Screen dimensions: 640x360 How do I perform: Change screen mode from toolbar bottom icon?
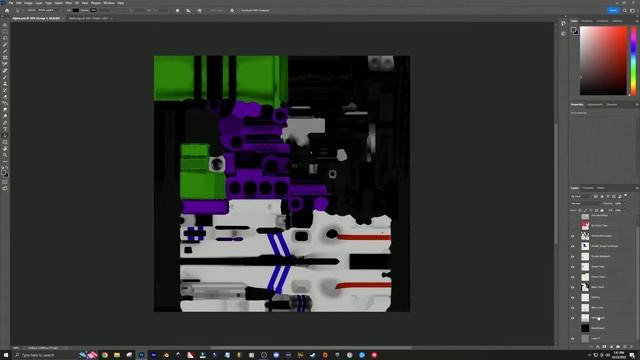pyautogui.click(x=5, y=188)
